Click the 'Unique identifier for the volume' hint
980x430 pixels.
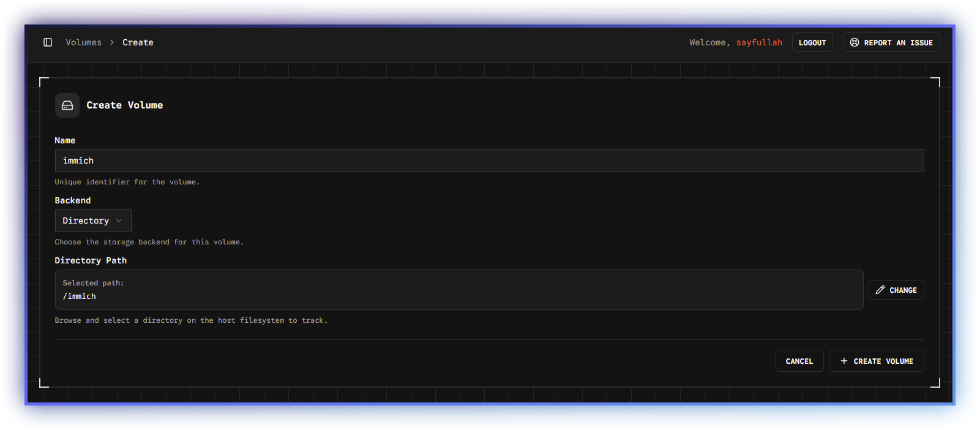[127, 182]
